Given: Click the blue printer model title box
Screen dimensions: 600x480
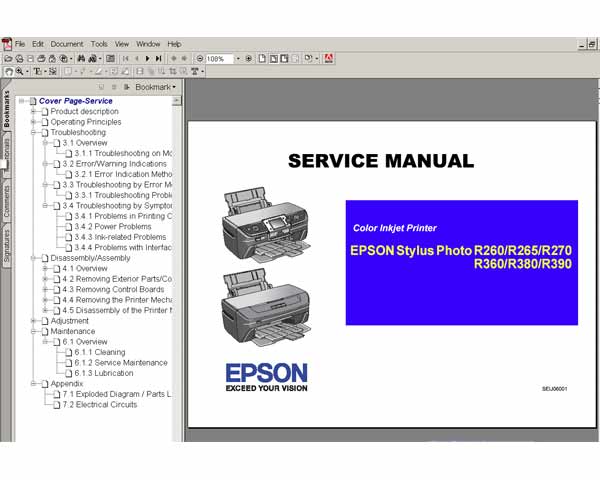Looking at the screenshot, I should (x=462, y=263).
